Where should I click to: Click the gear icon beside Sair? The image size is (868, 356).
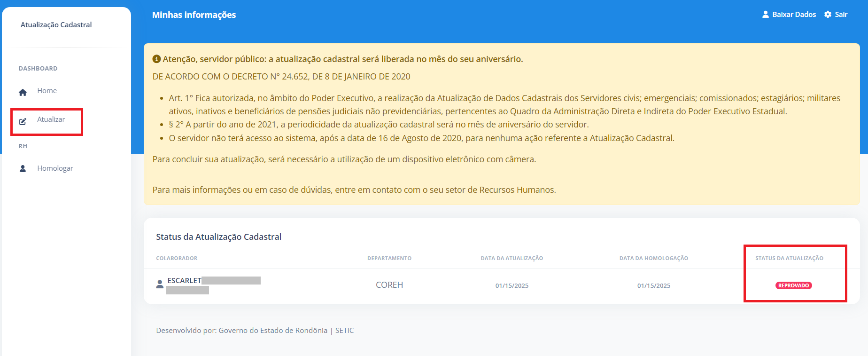[x=828, y=15]
